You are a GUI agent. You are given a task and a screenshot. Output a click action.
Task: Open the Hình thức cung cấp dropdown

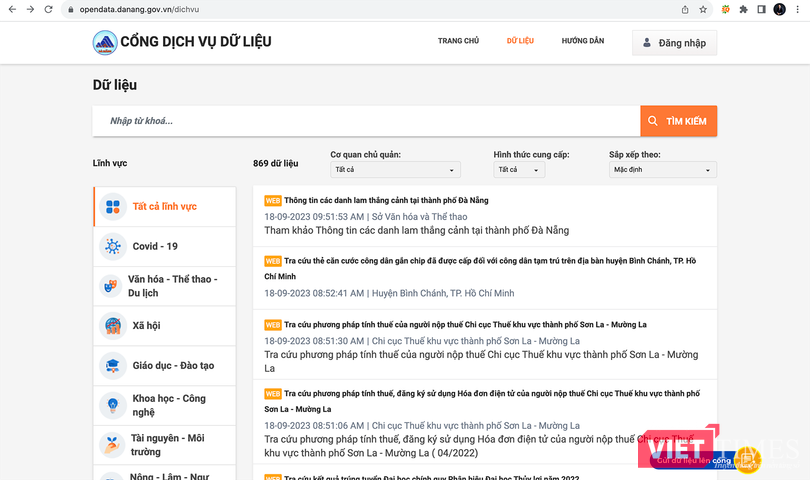(x=519, y=170)
